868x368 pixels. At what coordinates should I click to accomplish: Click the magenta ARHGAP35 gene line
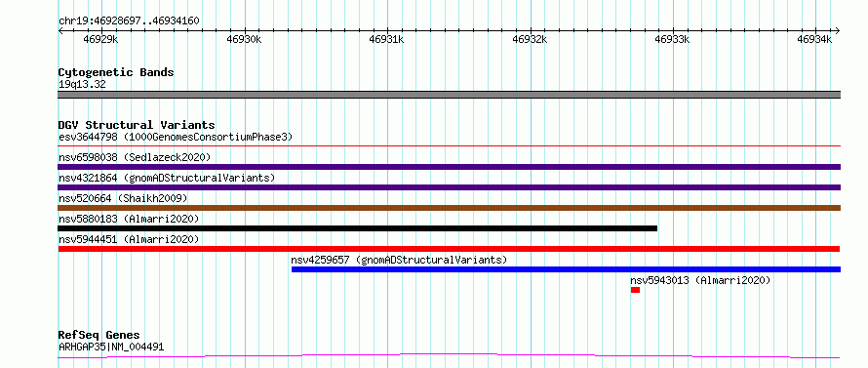click(449, 356)
